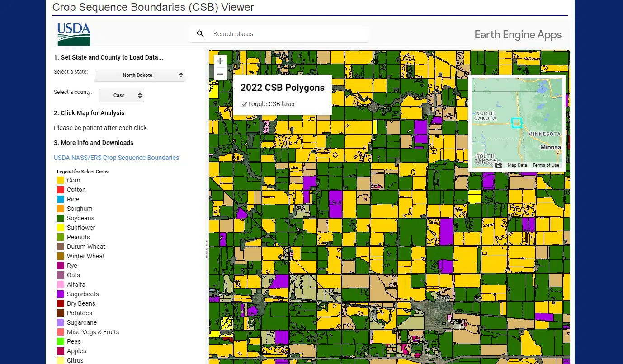Click the Soybeans color swatch in the legend

(x=60, y=218)
